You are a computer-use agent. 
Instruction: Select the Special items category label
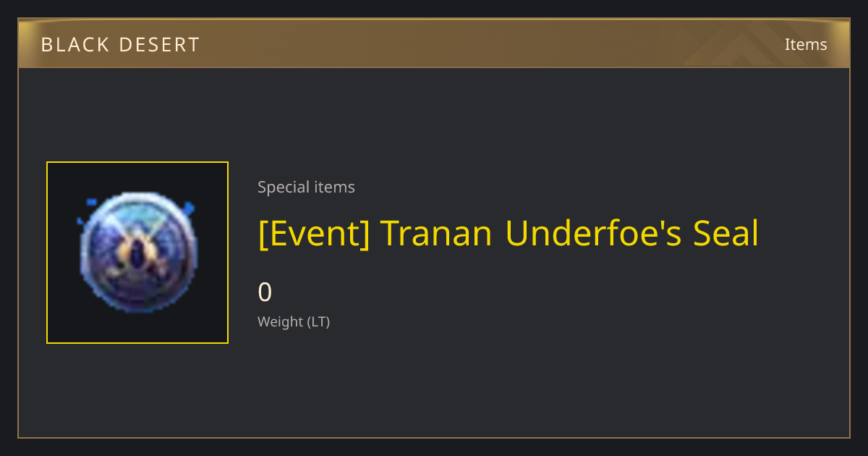coord(306,187)
